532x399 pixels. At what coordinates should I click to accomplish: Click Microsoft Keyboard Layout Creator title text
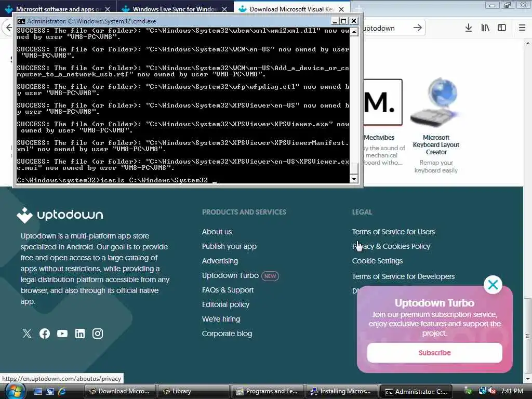pos(436,145)
